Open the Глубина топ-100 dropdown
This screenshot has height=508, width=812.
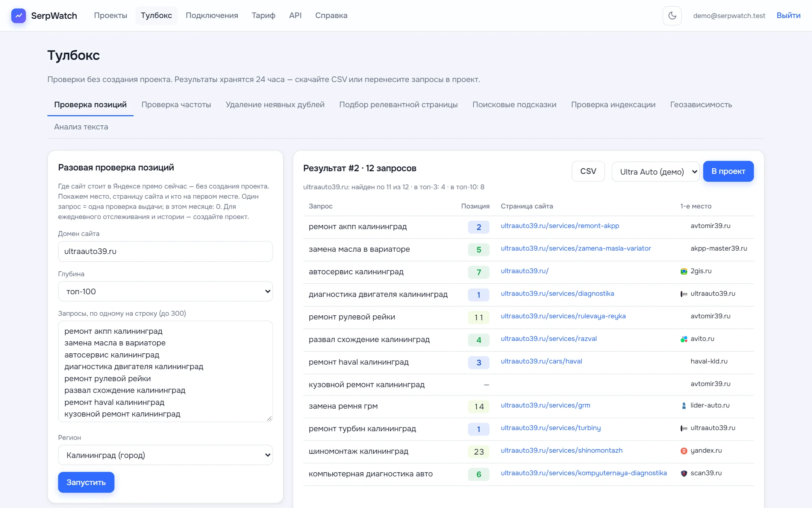[165, 291]
